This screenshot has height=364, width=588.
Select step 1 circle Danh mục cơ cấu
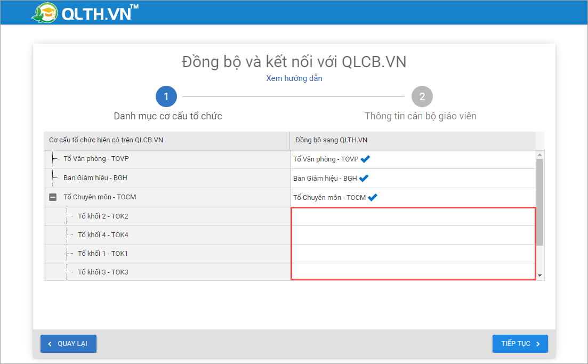coord(166,96)
